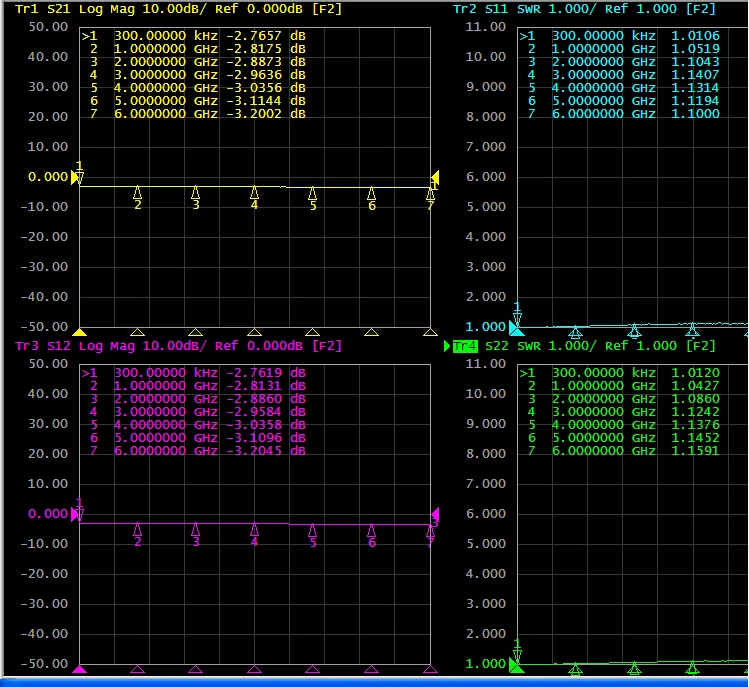Click the magenta reference level arrow at 0.000 on the left of Tr3

(x=75, y=514)
